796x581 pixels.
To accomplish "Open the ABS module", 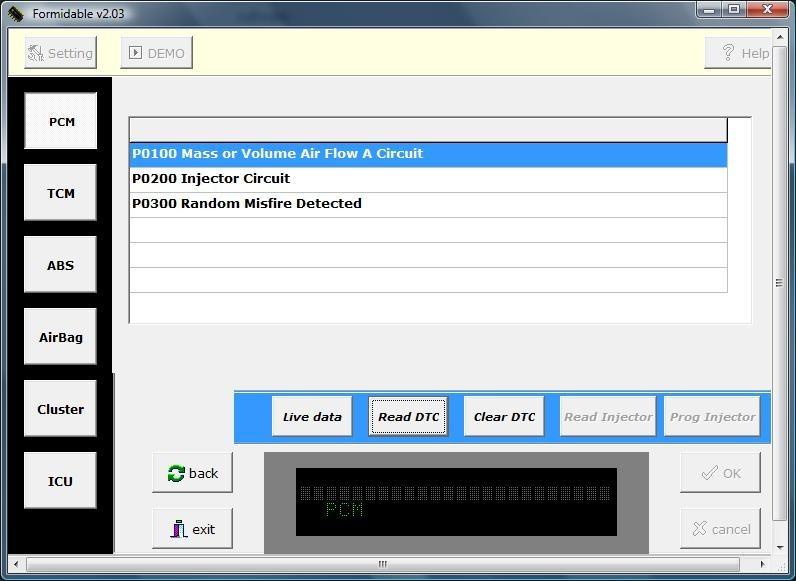I will [x=61, y=265].
